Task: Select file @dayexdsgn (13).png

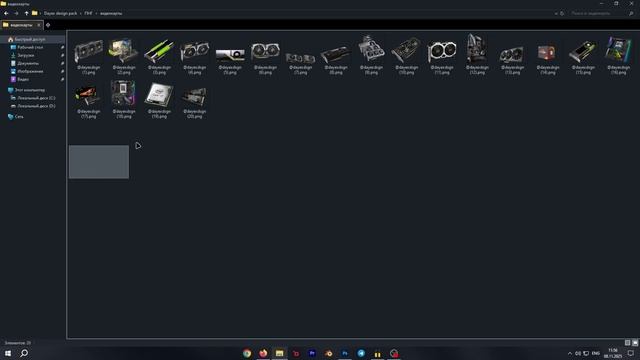Action: (x=513, y=56)
